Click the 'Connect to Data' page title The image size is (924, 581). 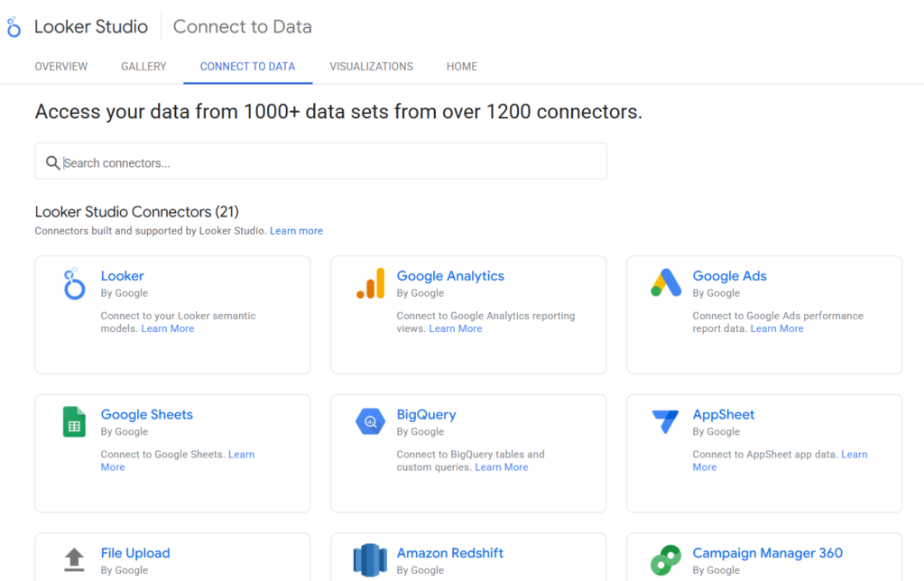tap(242, 26)
